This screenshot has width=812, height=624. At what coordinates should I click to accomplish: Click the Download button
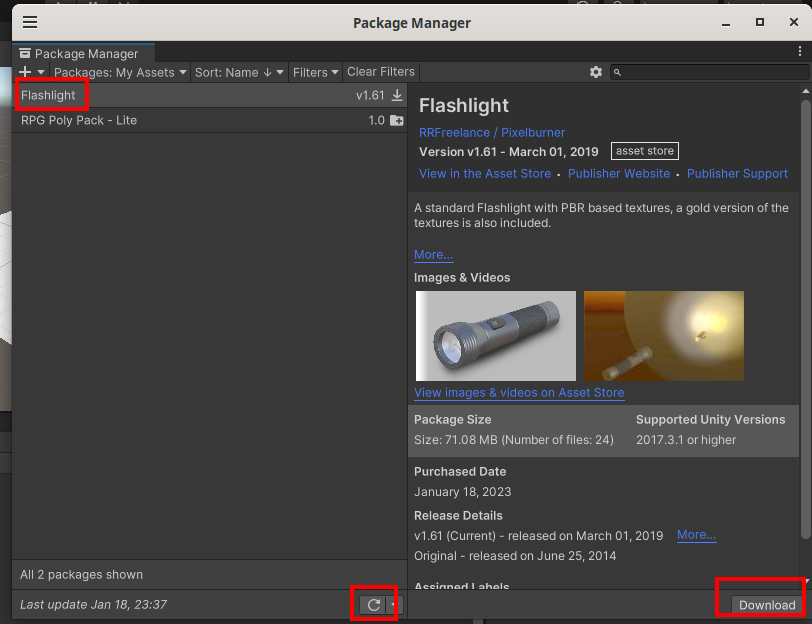(767, 605)
